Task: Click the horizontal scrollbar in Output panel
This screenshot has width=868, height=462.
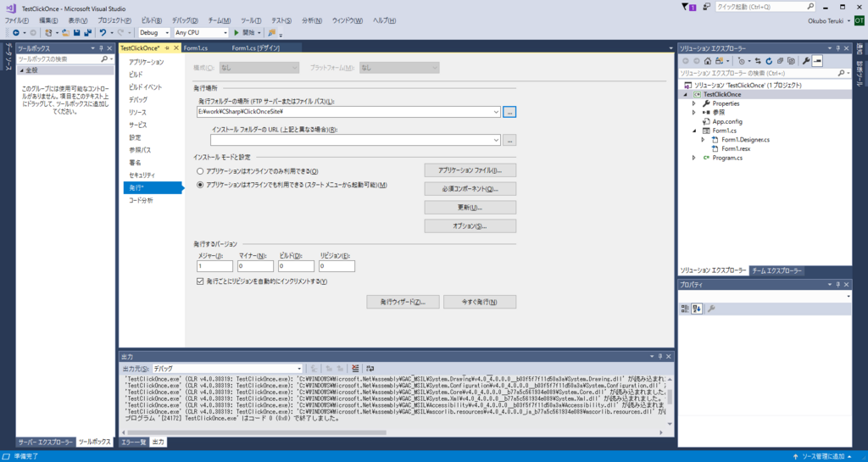Action: coord(257,432)
